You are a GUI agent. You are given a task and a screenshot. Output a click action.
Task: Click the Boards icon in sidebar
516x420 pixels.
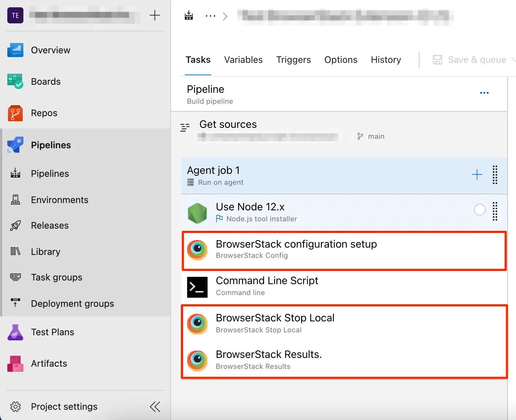15,81
